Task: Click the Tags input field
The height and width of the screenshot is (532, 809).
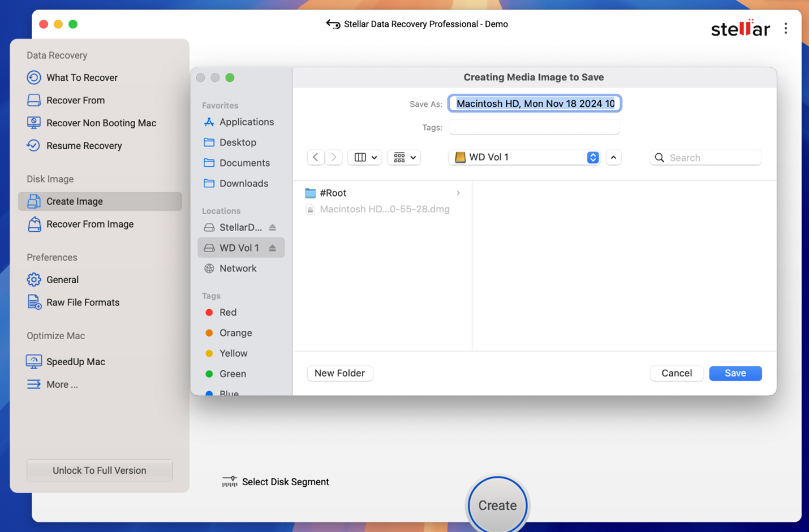Action: pyautogui.click(x=535, y=127)
